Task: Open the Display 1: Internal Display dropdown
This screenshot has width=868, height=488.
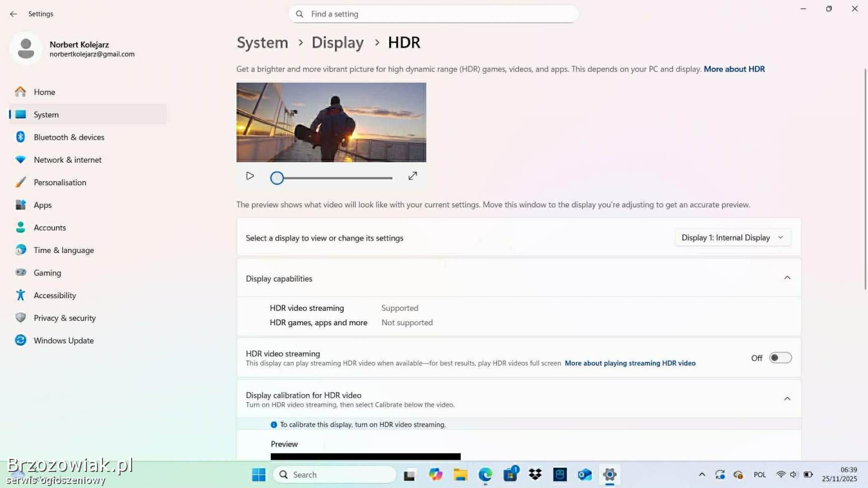Action: point(732,237)
